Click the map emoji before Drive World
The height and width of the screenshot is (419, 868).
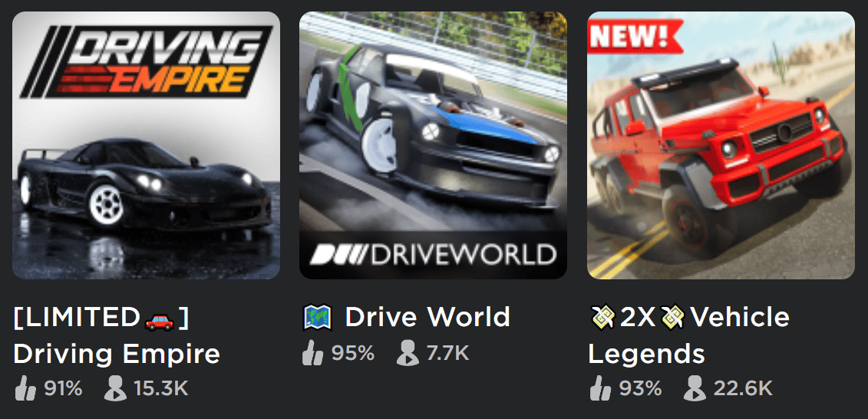tap(318, 318)
